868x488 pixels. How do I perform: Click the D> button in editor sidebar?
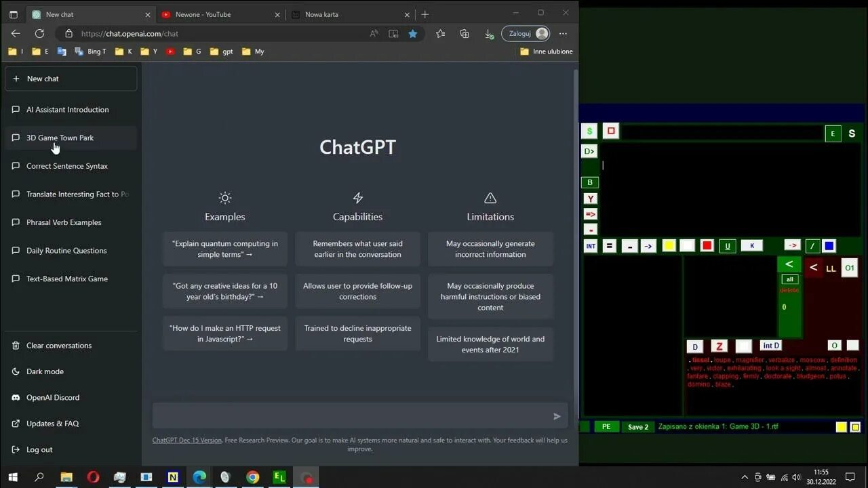pyautogui.click(x=589, y=151)
